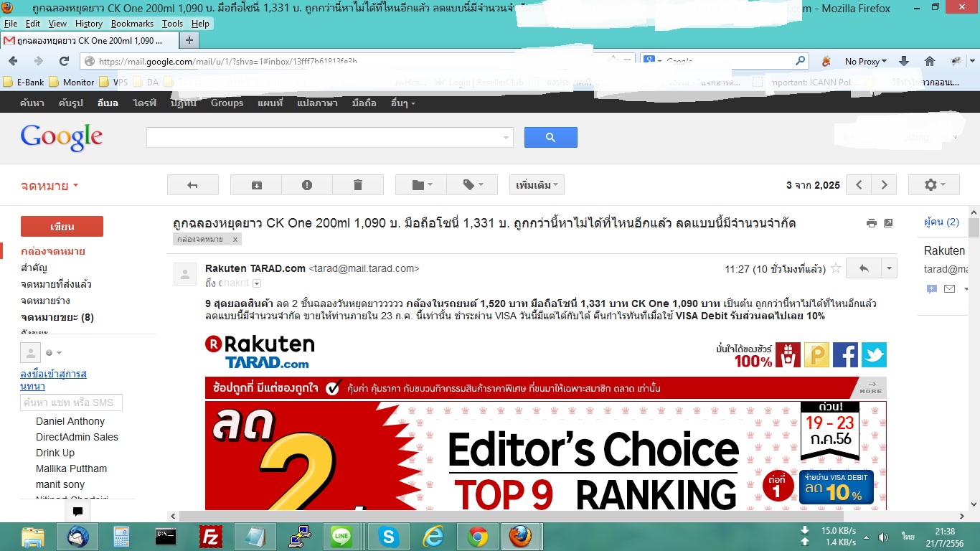980x551 pixels.
Task: Open จดหมายขยะ (8) spam folder
Action: (x=57, y=317)
